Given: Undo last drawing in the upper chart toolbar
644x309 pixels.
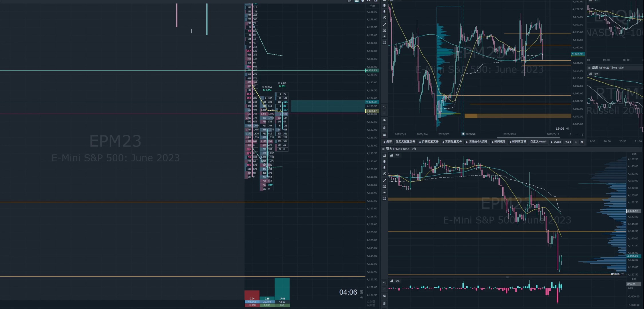Looking at the screenshot, I should 384,107.
